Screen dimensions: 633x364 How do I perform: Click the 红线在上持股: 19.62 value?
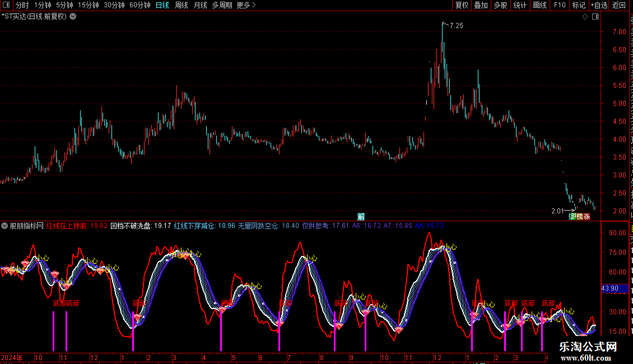[77, 226]
